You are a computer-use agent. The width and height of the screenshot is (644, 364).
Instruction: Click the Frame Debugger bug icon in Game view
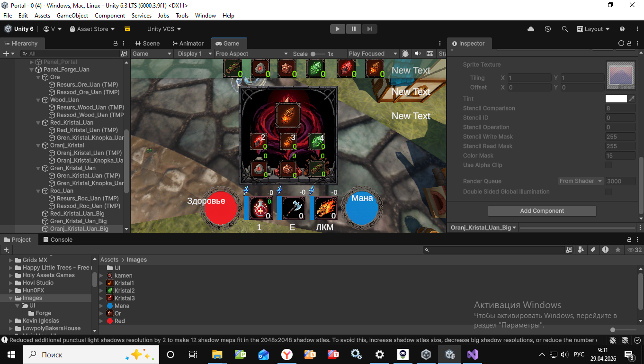tap(405, 54)
